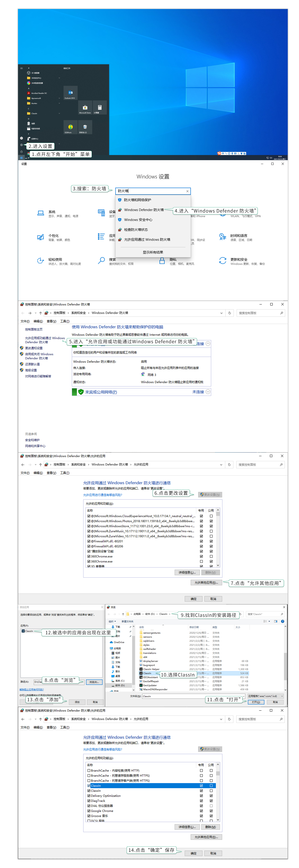Open help icon in 浏览 dialog toolbar
The width and height of the screenshot is (299, 868).
[x=283, y=621]
